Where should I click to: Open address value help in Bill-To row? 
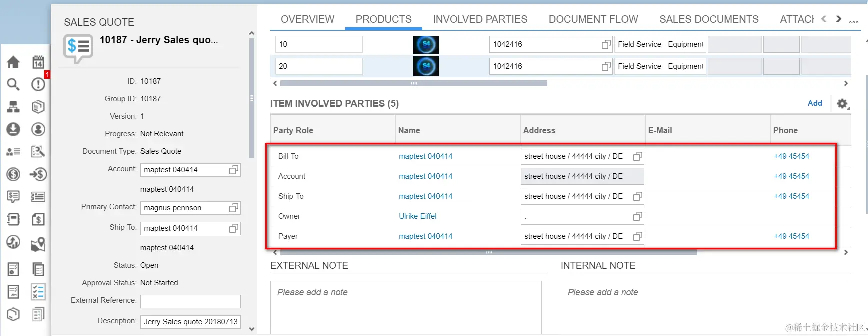[637, 156]
